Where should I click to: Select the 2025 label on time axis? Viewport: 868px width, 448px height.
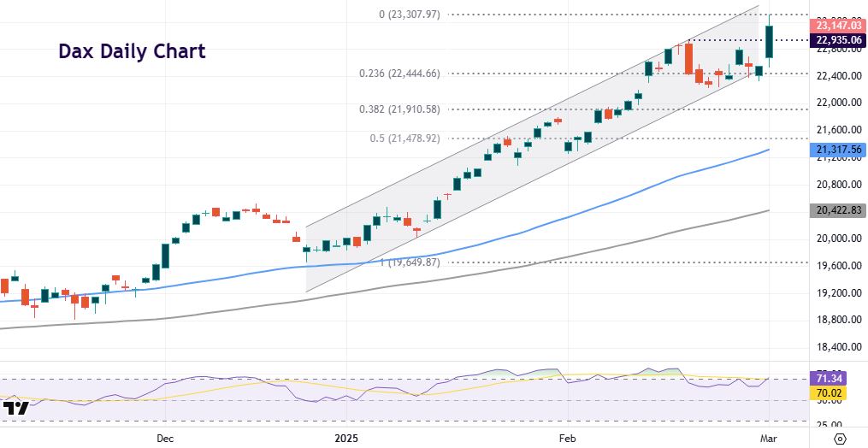pyautogui.click(x=348, y=438)
